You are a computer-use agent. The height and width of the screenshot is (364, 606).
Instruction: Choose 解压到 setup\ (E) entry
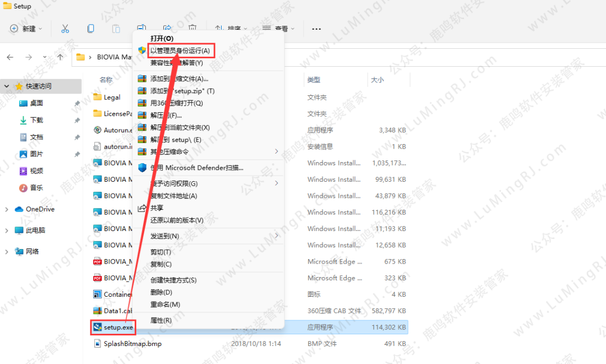pos(176,140)
